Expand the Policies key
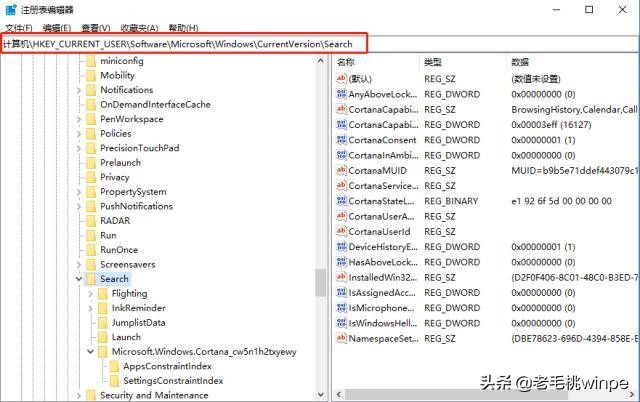The width and height of the screenshot is (640, 402). (x=79, y=134)
